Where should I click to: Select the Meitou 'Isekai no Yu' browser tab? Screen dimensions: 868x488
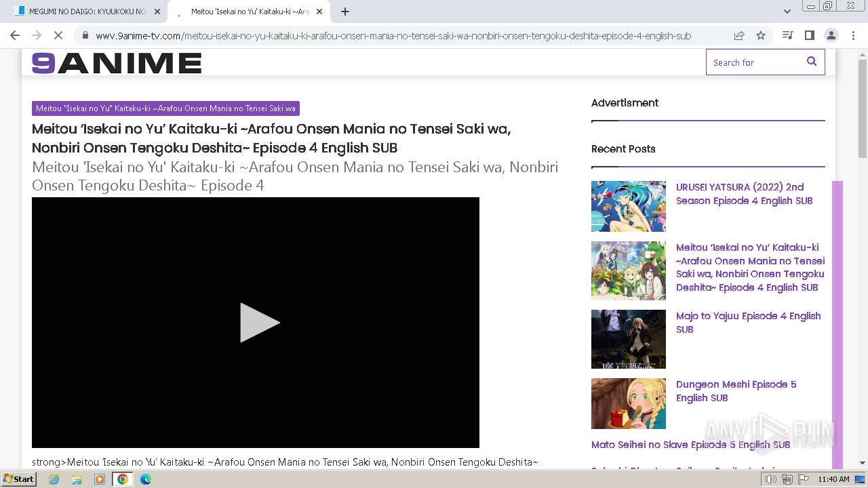[250, 12]
